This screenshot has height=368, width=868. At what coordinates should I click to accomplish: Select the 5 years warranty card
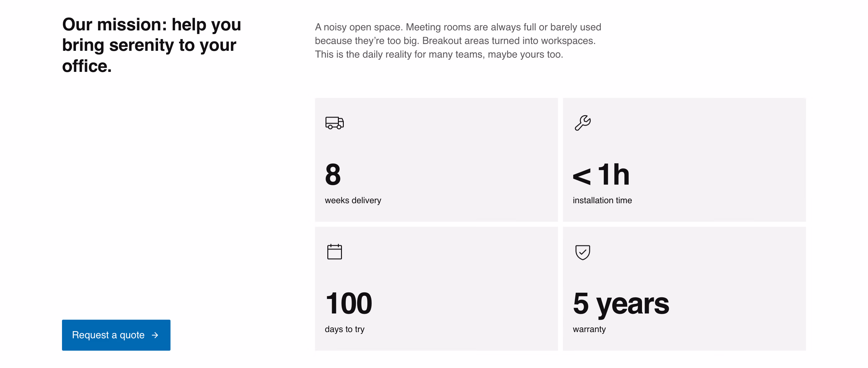[x=684, y=288]
